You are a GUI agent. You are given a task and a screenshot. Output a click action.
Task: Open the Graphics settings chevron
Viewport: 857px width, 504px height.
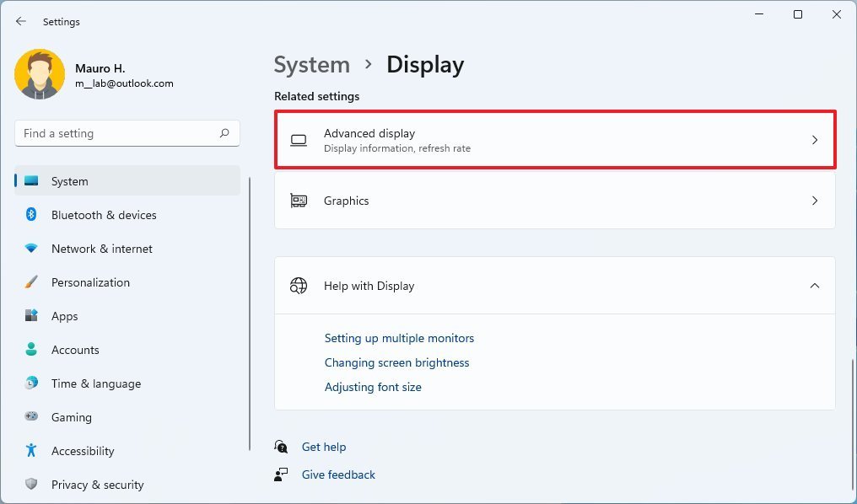[814, 201]
